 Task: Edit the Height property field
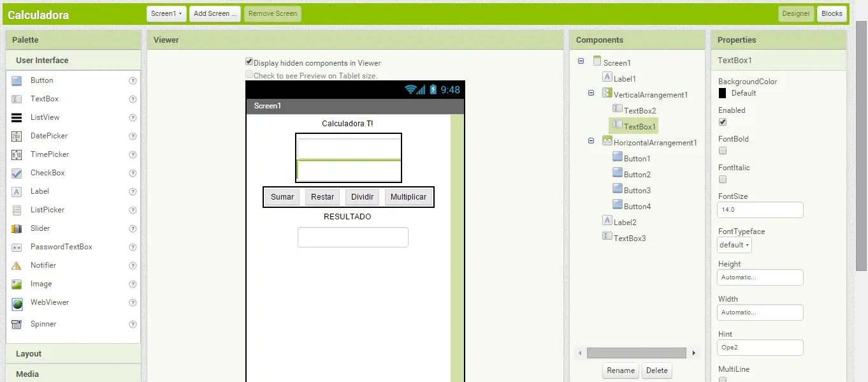(760, 277)
